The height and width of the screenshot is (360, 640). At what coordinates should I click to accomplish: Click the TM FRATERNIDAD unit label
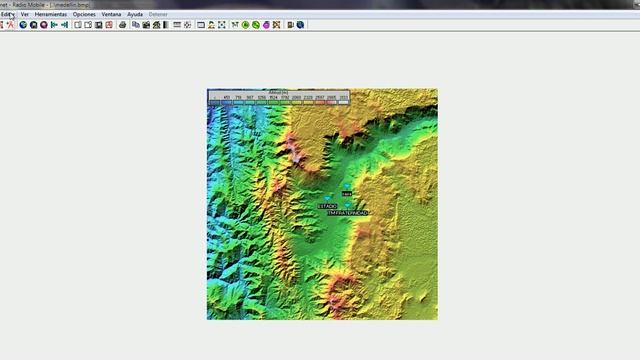(x=347, y=213)
